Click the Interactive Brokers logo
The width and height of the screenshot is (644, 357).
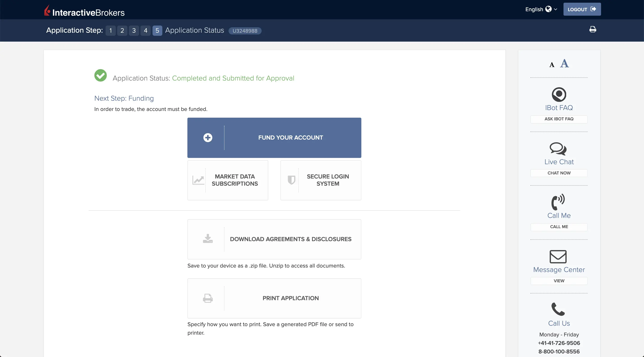pyautogui.click(x=84, y=11)
